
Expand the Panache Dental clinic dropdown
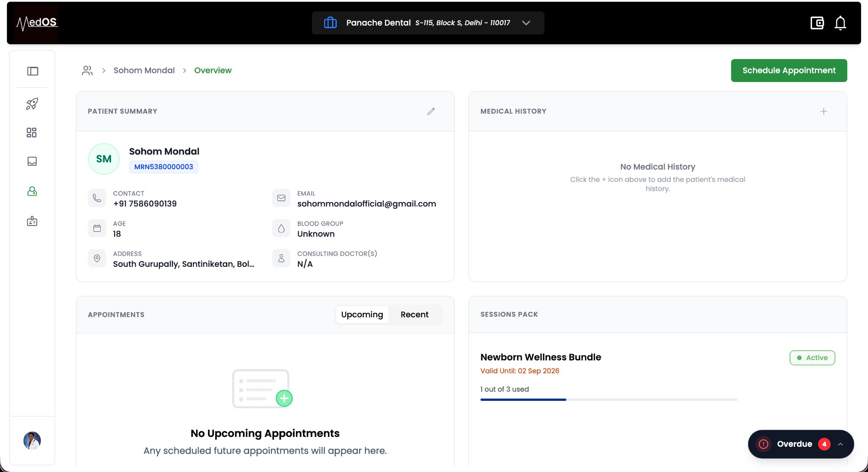(526, 23)
